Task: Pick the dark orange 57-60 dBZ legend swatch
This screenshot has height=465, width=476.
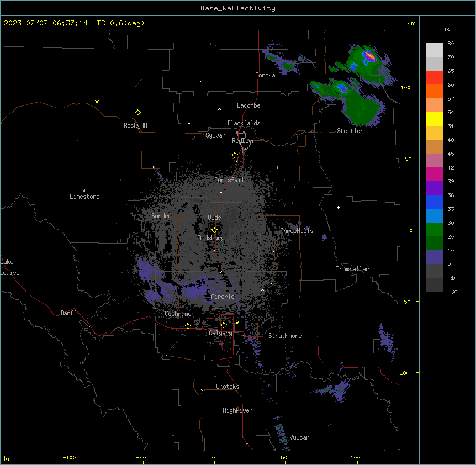Action: (434, 91)
